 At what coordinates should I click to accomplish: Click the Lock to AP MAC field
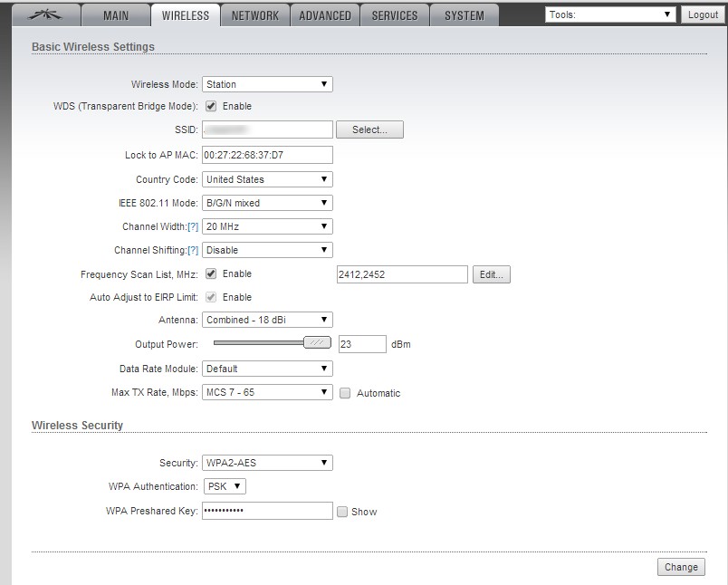coord(267,155)
